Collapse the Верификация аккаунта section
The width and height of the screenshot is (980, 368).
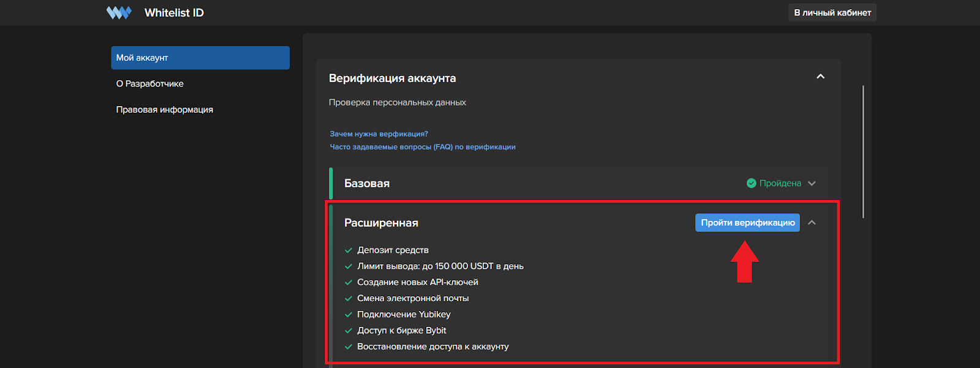click(x=821, y=77)
